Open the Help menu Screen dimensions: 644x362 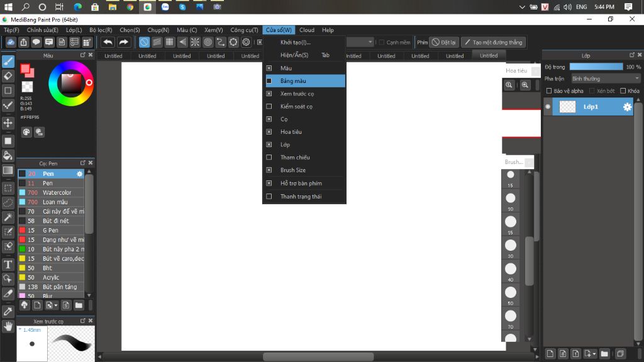click(328, 30)
